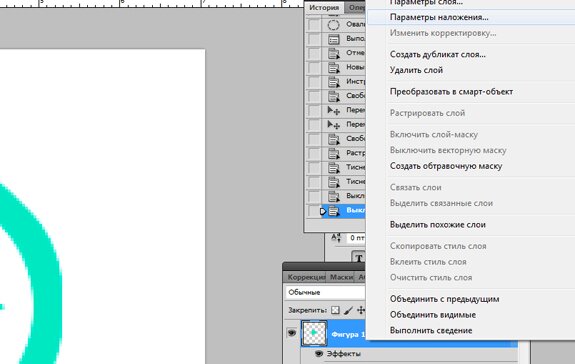575x364 pixels.
Task: Click the baseline shift icon beside 0 пт
Action: click(x=336, y=238)
